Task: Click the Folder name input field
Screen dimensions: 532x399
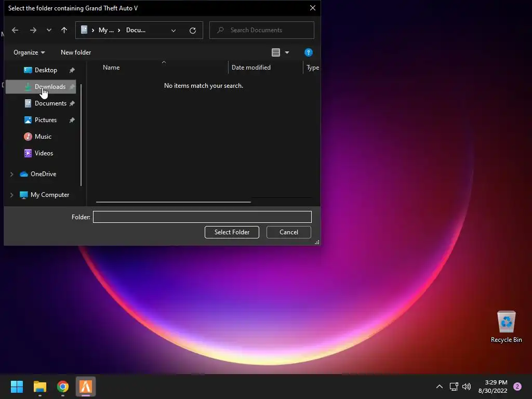Action: click(202, 217)
